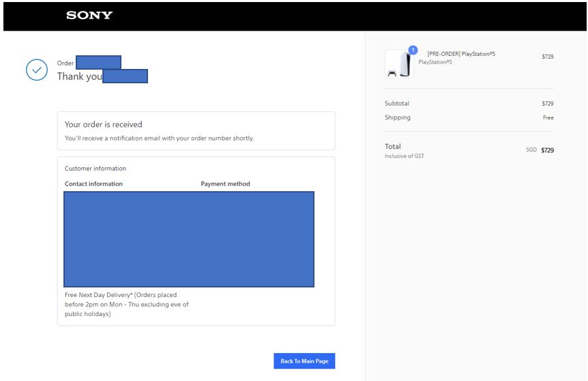This screenshot has width=588, height=381.
Task: Click the PlayStation 5 variant subtitle
Action: (x=435, y=62)
